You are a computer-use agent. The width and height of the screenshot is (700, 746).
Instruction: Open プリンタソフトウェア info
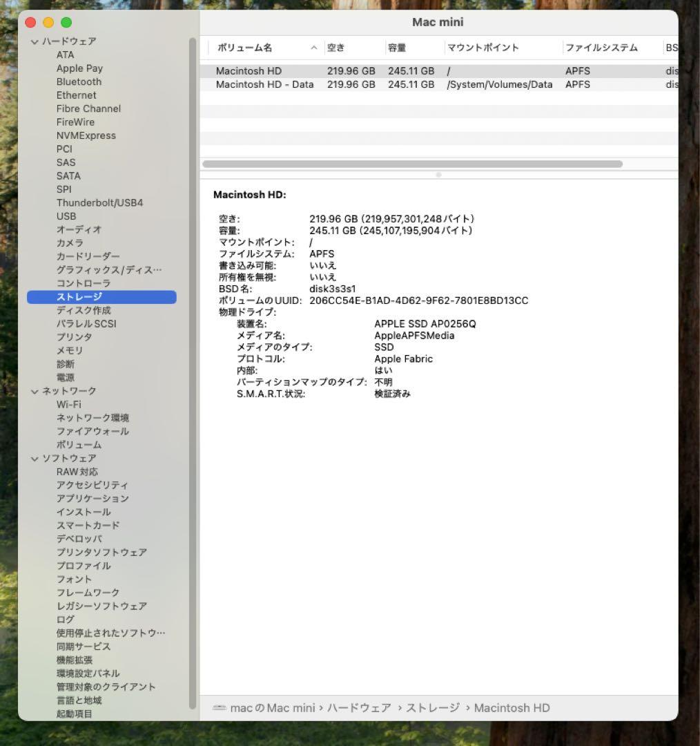(x=101, y=552)
